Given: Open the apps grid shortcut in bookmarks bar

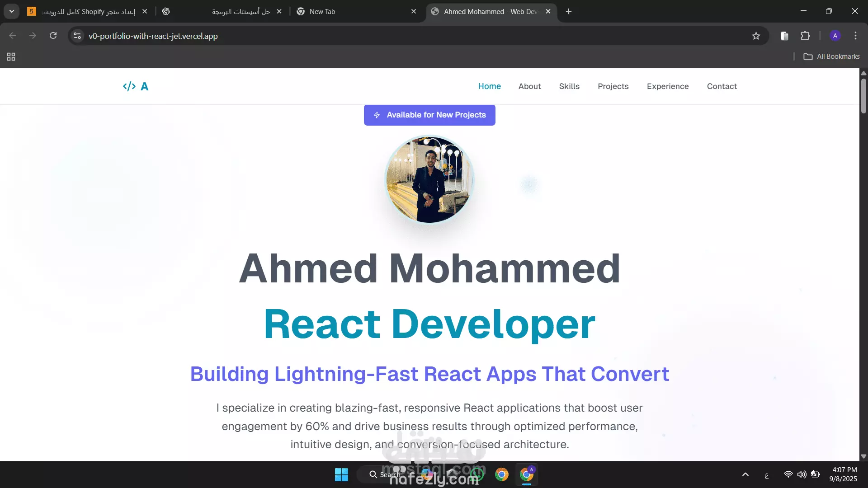Looking at the screenshot, I should pyautogui.click(x=11, y=56).
